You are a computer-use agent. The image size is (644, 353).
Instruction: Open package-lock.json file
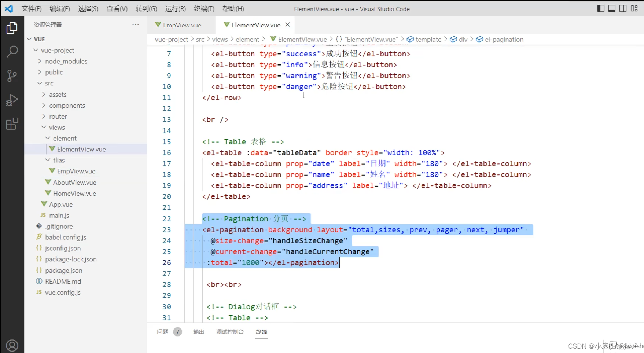[86, 259]
